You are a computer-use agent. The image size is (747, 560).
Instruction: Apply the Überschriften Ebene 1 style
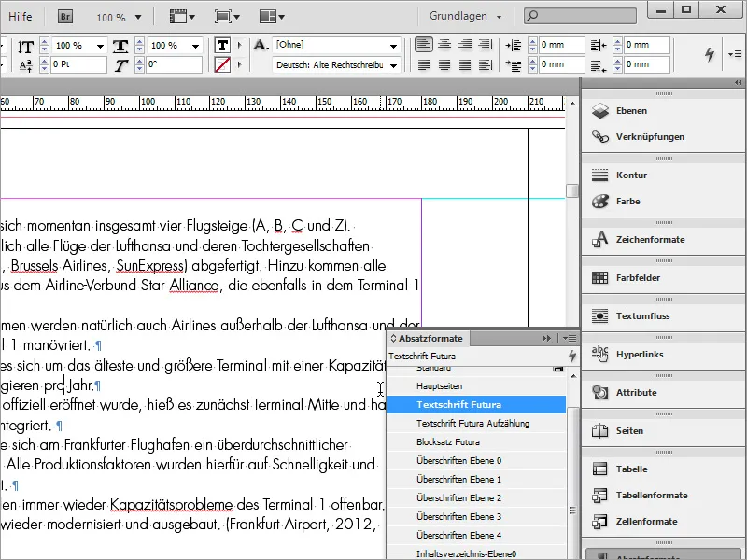(475, 480)
